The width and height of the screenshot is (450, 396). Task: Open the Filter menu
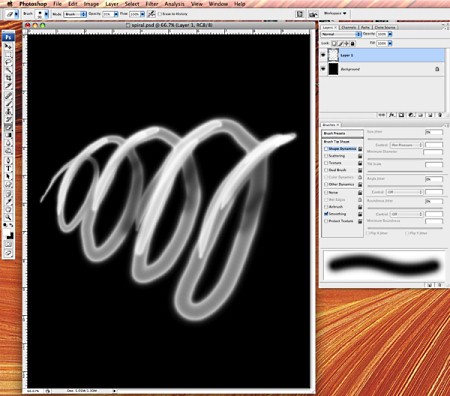pyautogui.click(x=152, y=4)
